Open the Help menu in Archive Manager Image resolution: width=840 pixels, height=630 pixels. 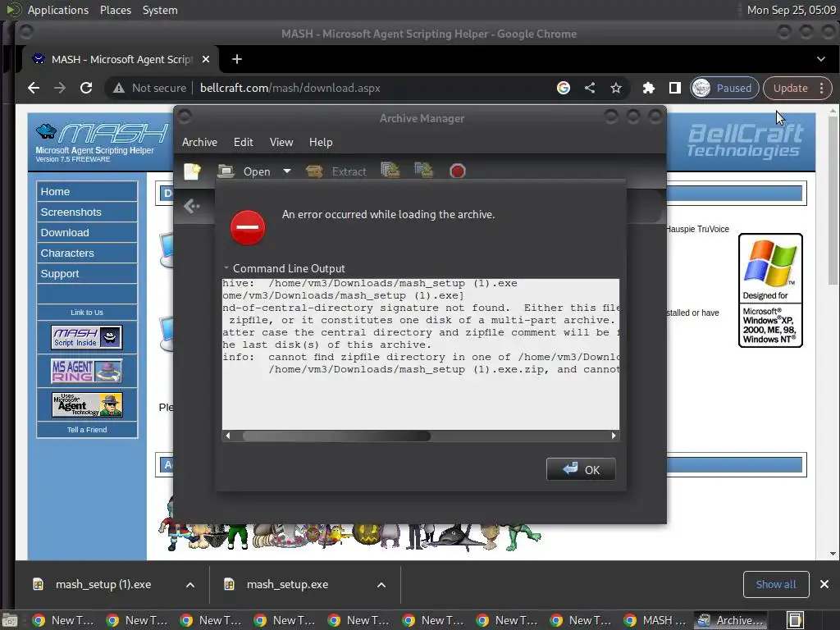pos(321,143)
